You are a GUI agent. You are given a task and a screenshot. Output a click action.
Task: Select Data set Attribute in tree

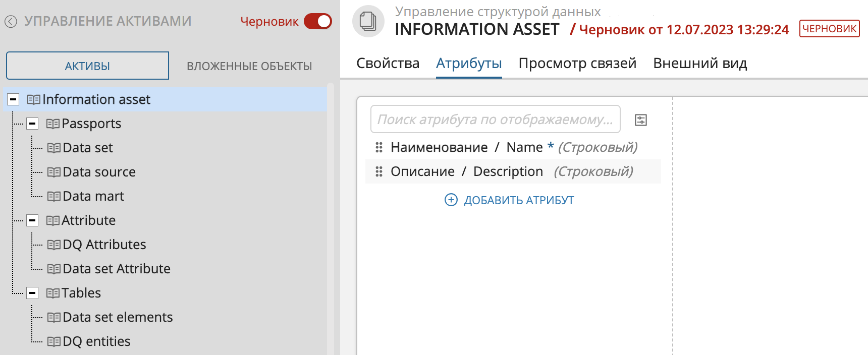click(x=117, y=269)
